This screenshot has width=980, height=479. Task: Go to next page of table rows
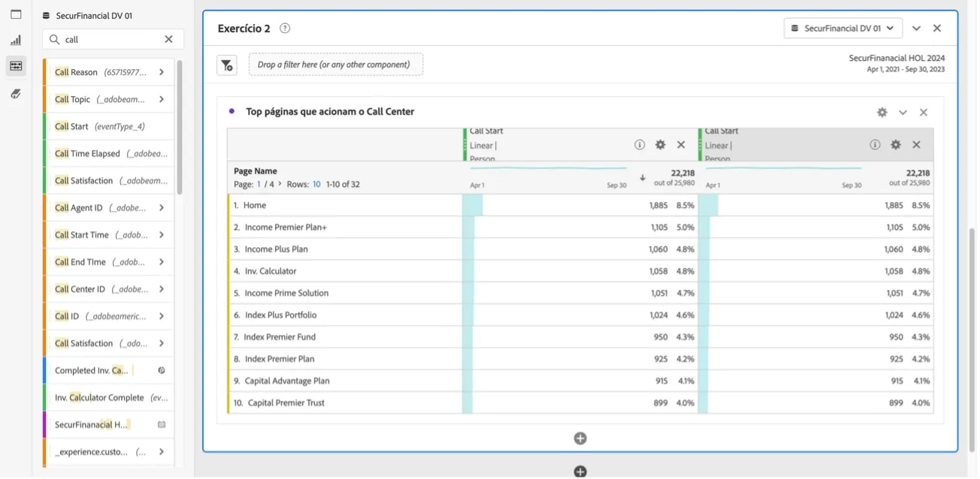[280, 184]
